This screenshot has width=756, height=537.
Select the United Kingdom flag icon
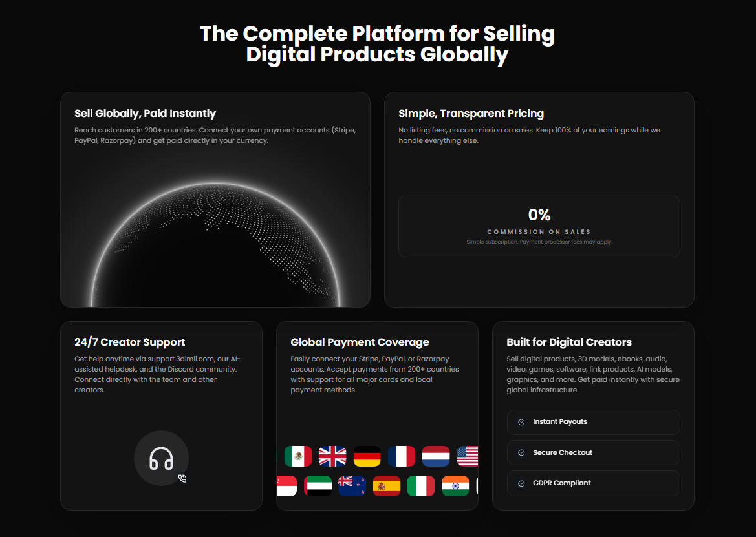tap(332, 456)
